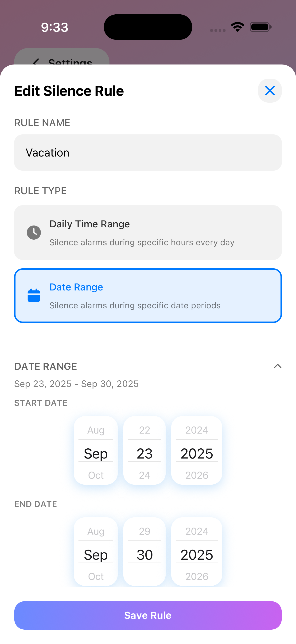Choose Aug in end date month picker
Image resolution: width=296 pixels, height=644 pixels.
tap(96, 531)
